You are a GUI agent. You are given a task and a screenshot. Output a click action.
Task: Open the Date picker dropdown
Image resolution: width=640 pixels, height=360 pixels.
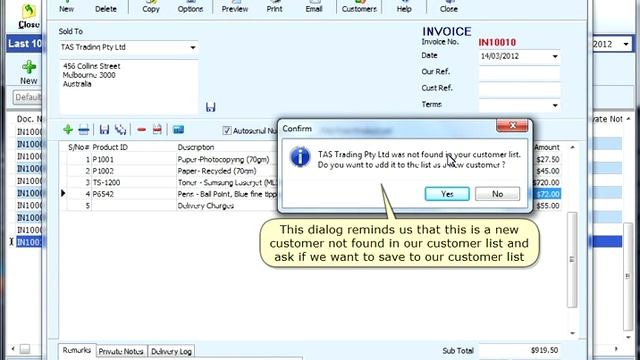(555, 56)
